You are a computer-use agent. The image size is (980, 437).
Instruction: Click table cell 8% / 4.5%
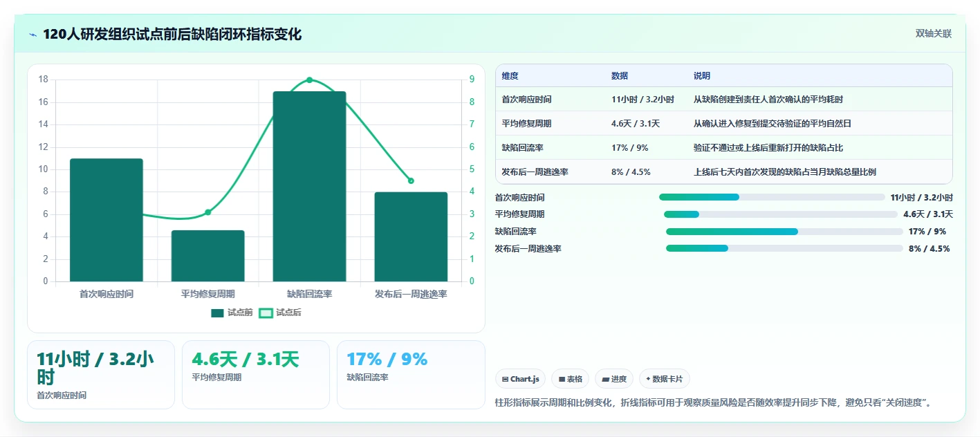tap(631, 172)
